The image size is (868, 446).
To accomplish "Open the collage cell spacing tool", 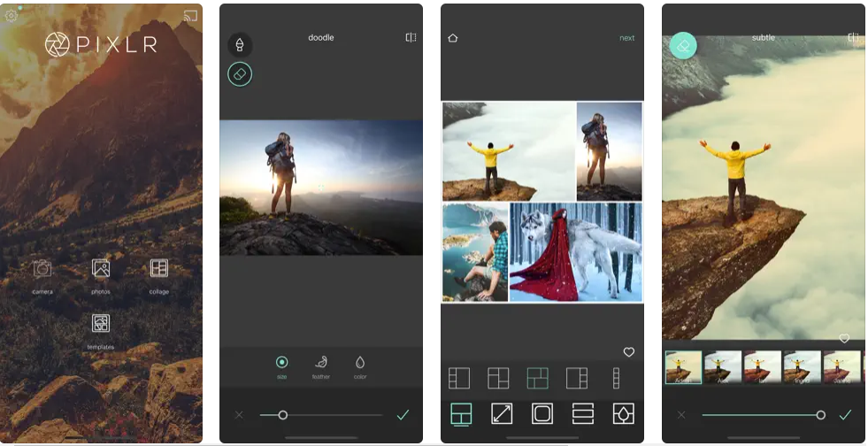I will point(583,414).
